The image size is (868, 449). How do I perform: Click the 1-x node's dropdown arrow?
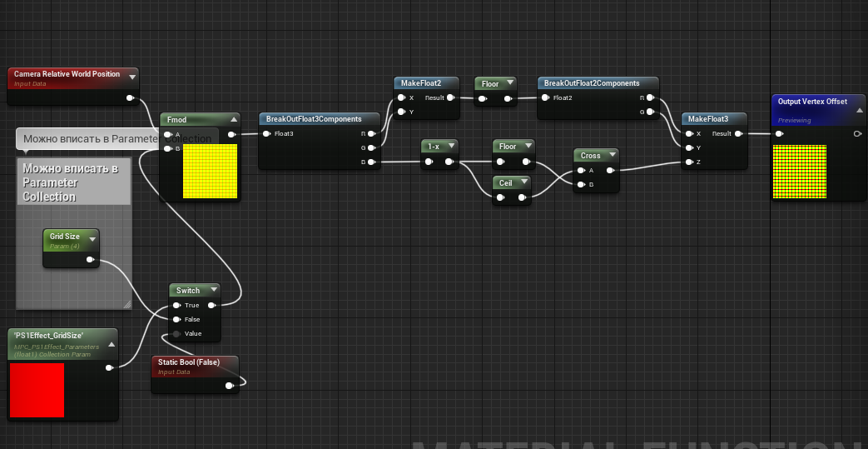pyautogui.click(x=451, y=146)
